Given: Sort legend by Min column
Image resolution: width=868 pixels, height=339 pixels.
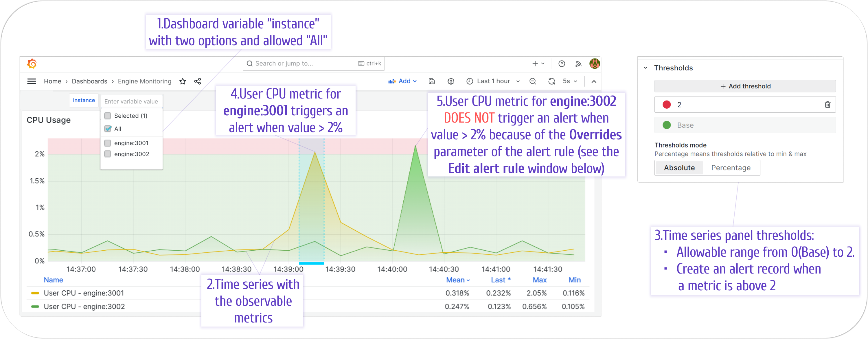Looking at the screenshot, I should click(575, 280).
